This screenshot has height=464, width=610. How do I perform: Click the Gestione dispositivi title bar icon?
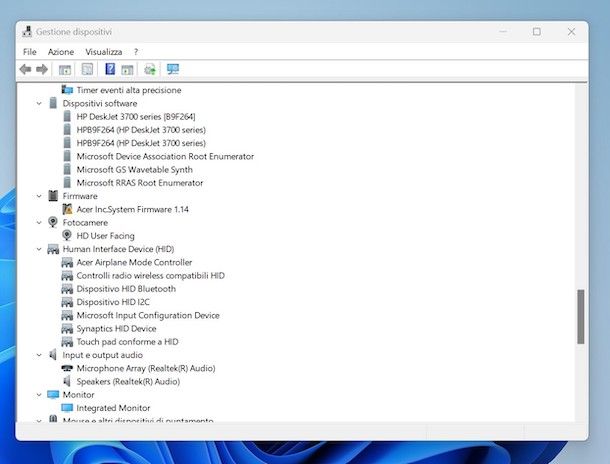pyautogui.click(x=27, y=32)
